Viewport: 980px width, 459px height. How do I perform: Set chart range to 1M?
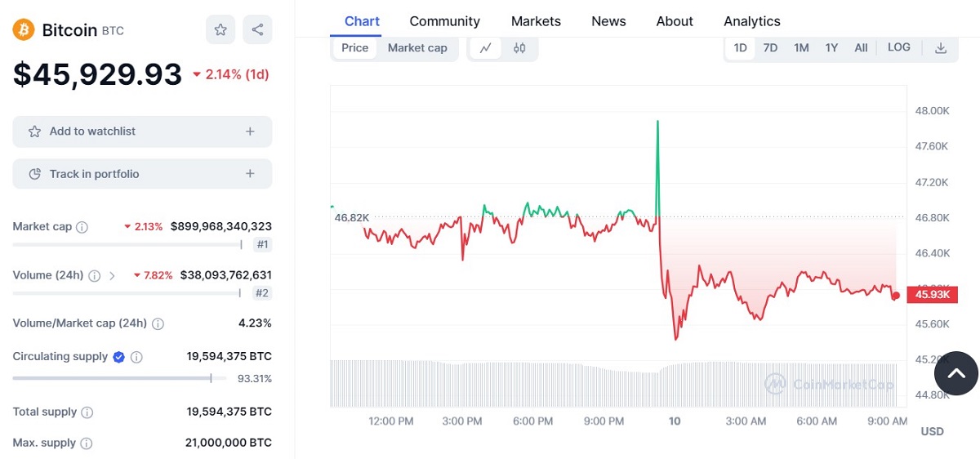pos(801,48)
